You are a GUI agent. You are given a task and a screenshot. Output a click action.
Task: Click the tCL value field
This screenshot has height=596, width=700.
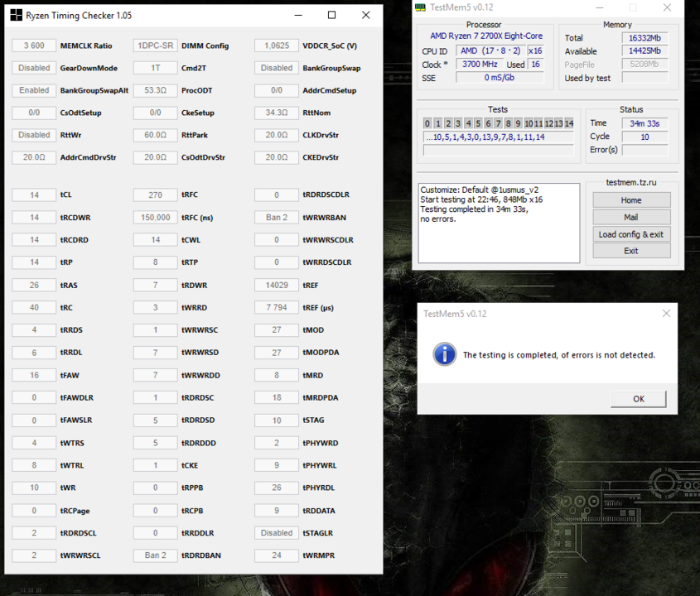pyautogui.click(x=34, y=195)
